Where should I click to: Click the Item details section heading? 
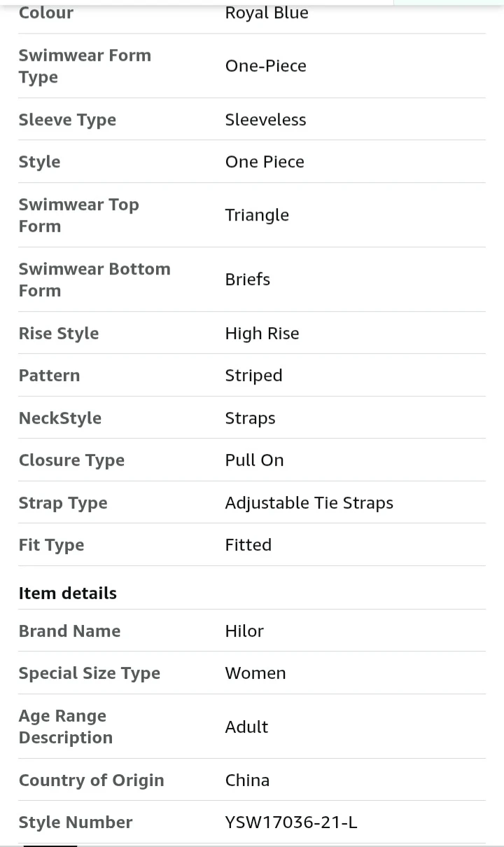(68, 593)
